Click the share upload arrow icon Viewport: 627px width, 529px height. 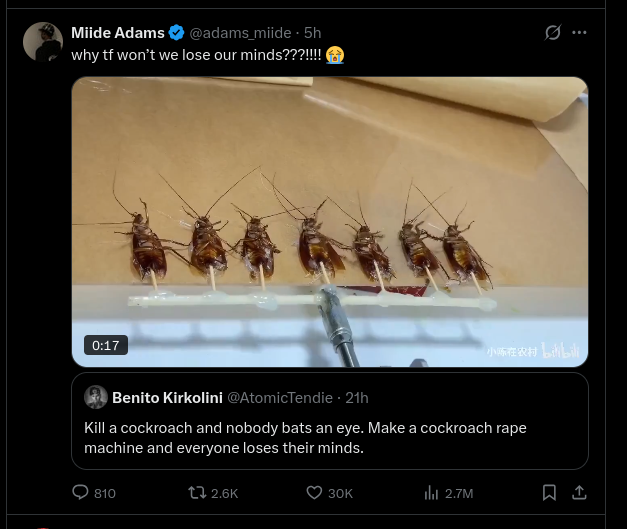pos(579,492)
